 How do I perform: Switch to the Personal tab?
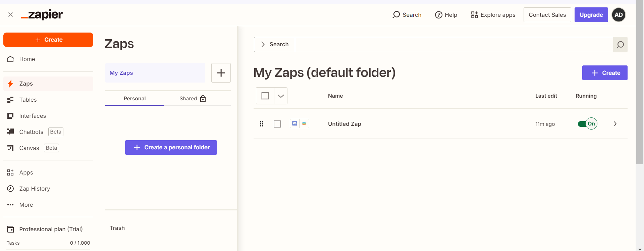pos(135,98)
